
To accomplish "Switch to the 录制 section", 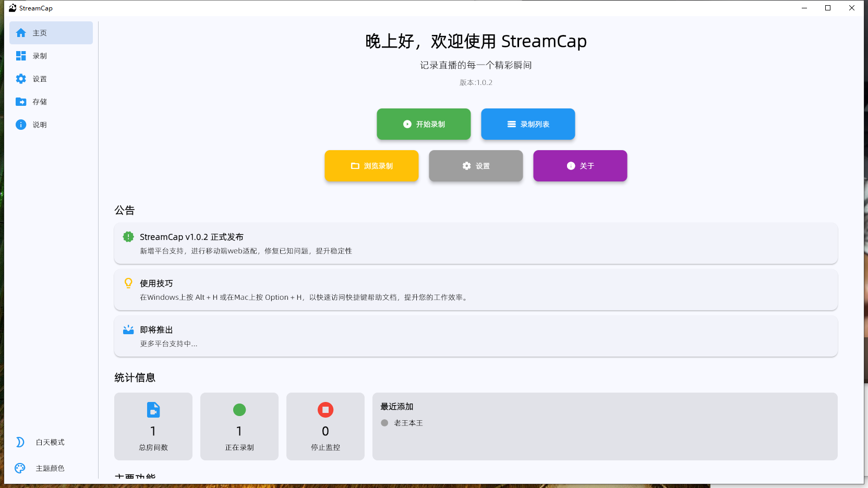I will [x=39, y=55].
